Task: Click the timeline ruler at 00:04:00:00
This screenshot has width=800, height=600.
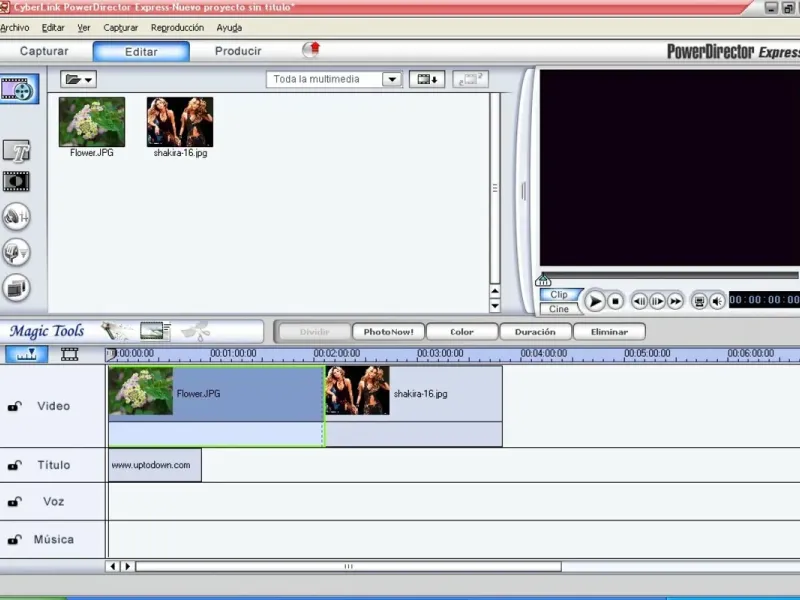Action: pyautogui.click(x=543, y=354)
